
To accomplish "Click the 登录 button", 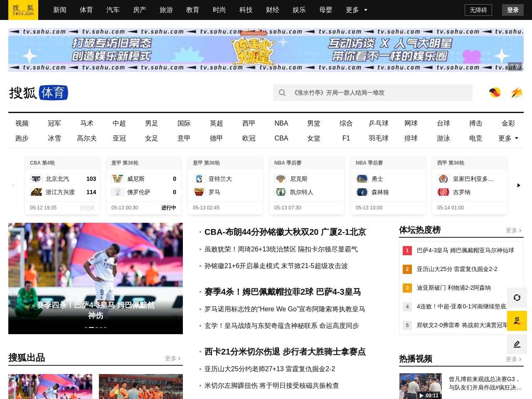I will 513,10.
